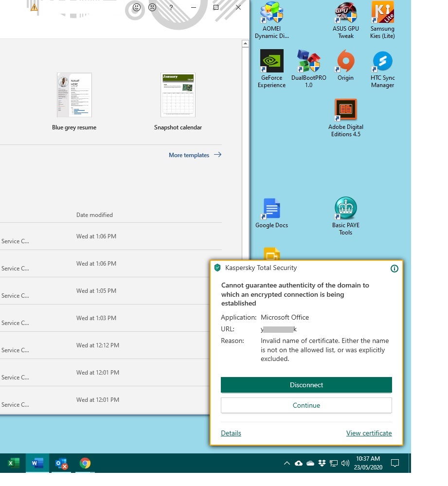Click the warning triangle icon in Word title bar
This screenshot has height=486, width=448.
[34, 7]
